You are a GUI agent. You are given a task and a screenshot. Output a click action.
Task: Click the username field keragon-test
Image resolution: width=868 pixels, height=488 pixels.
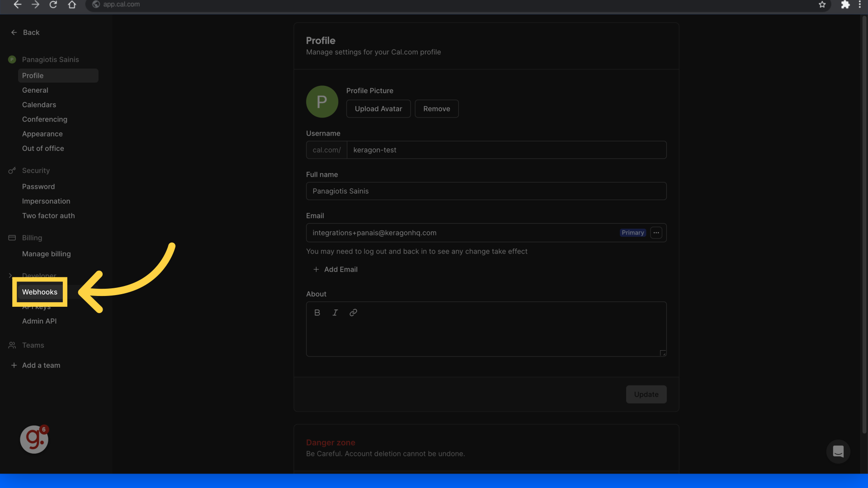(506, 150)
